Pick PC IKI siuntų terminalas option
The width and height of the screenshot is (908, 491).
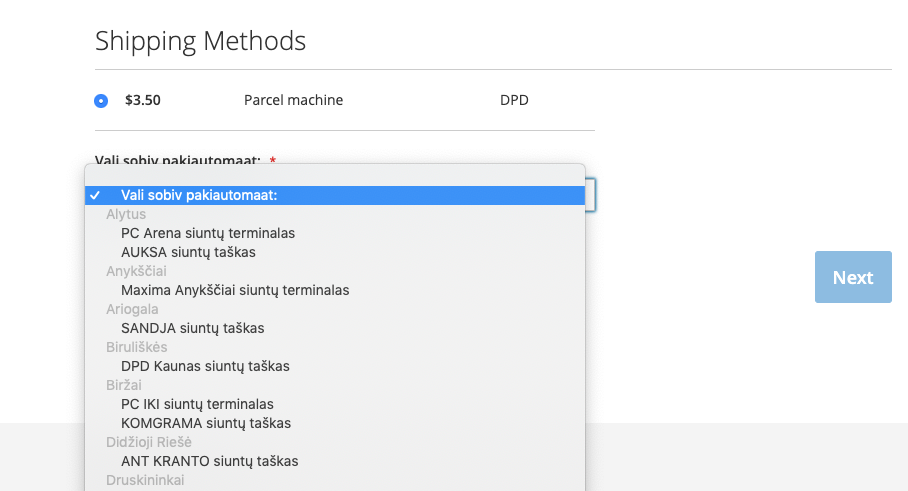tap(335, 404)
